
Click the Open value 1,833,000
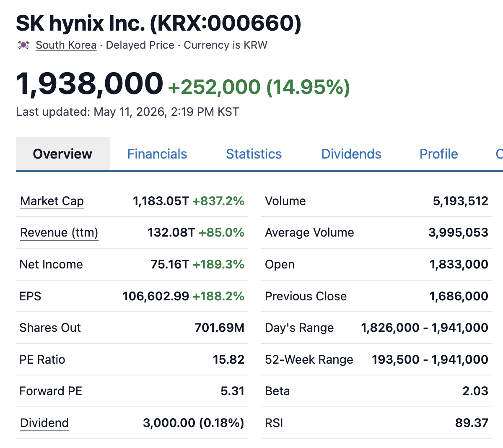[459, 264]
